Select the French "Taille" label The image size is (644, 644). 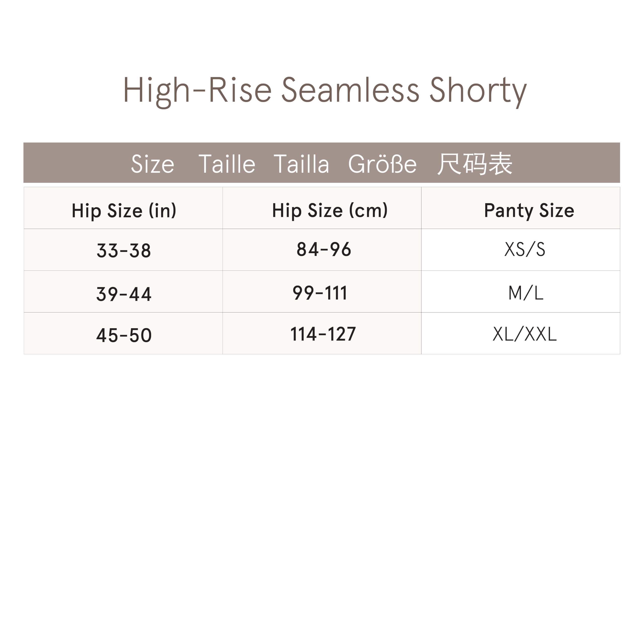(x=227, y=164)
